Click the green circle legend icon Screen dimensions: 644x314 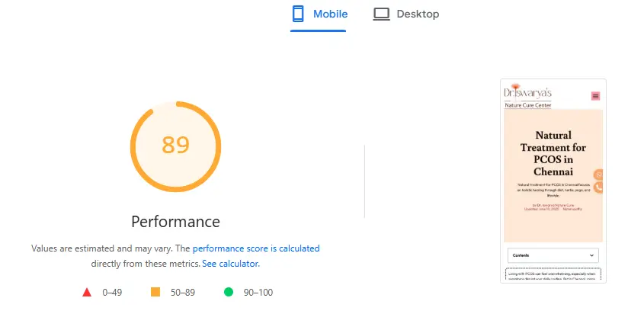tap(229, 292)
